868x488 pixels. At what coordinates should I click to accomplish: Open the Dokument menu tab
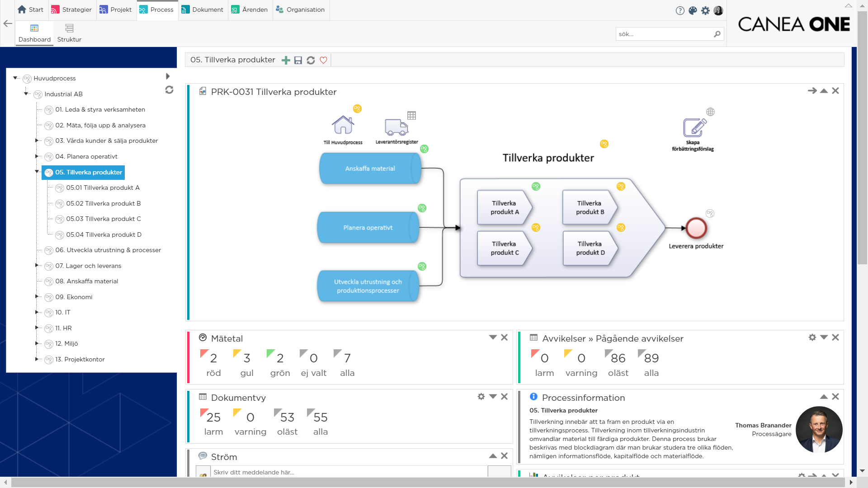pos(203,9)
